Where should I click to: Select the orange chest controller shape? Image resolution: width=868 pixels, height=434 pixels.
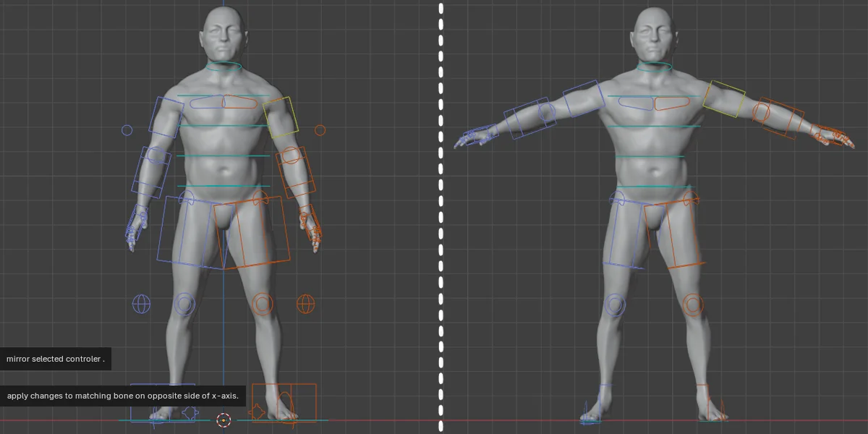(x=239, y=103)
